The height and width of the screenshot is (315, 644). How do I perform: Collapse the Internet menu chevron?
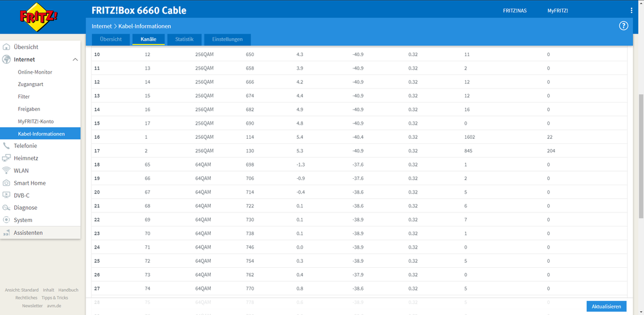click(75, 59)
